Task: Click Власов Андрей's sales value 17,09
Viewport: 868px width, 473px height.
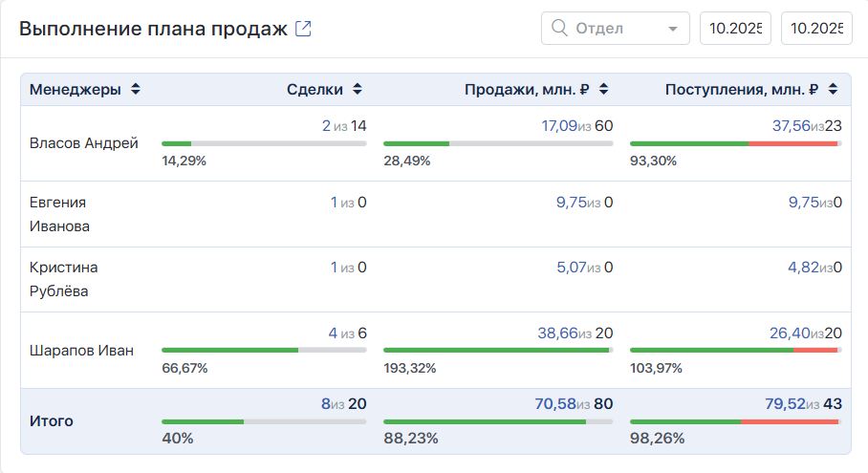Action: (x=559, y=125)
